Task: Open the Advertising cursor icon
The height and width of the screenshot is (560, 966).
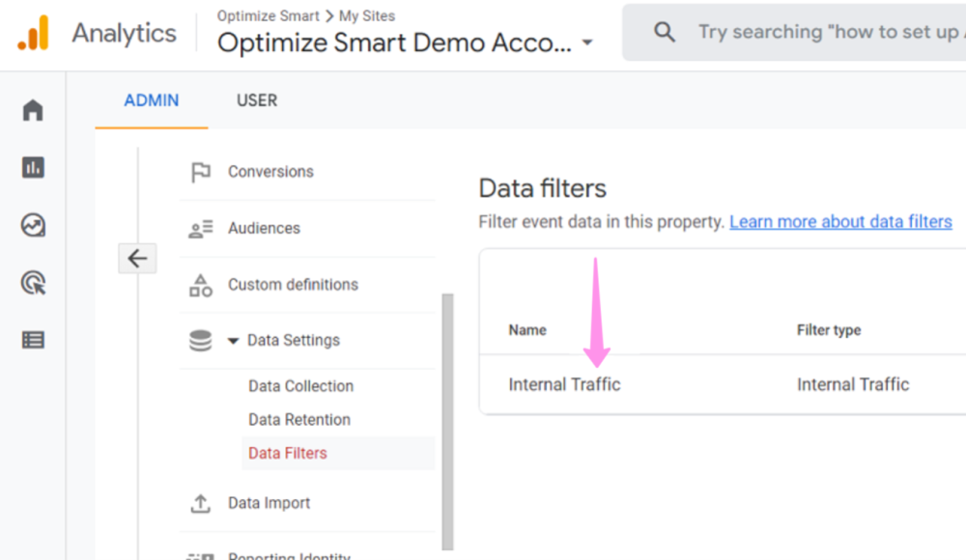Action: coord(33,283)
